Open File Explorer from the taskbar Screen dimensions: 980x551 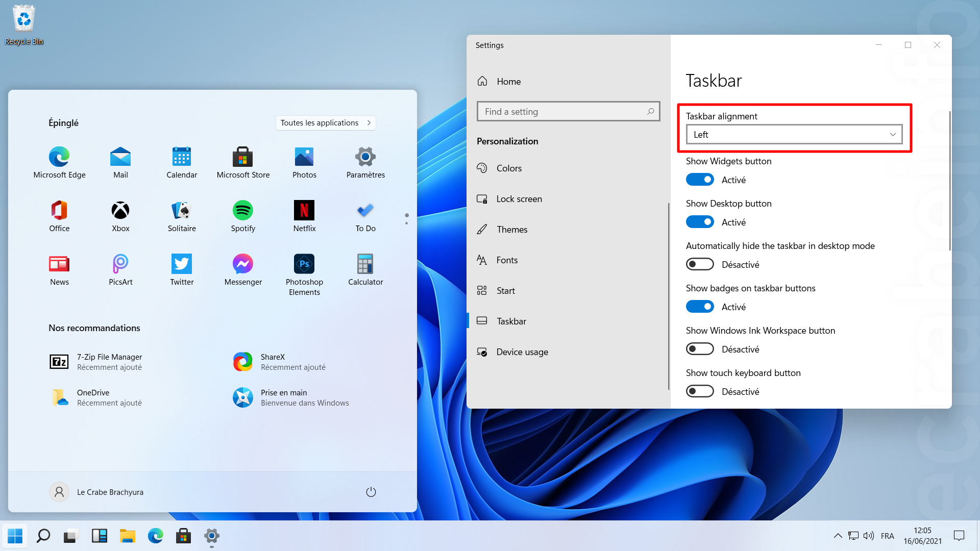[x=127, y=536]
